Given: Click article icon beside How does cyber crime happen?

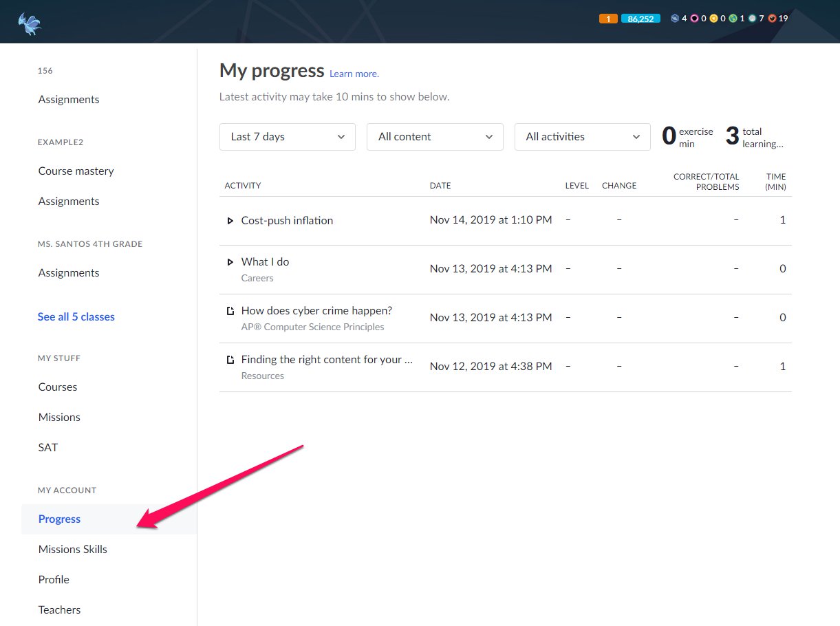Looking at the screenshot, I should click(230, 311).
